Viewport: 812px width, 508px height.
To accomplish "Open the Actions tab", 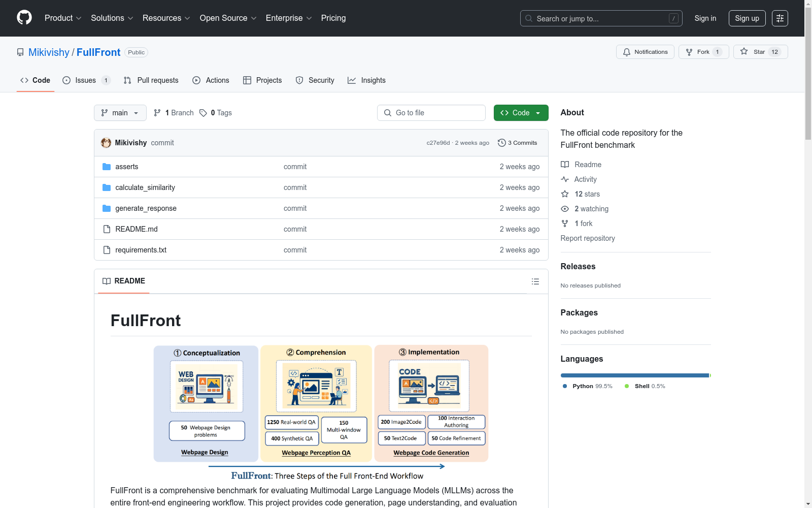I will pos(211,80).
